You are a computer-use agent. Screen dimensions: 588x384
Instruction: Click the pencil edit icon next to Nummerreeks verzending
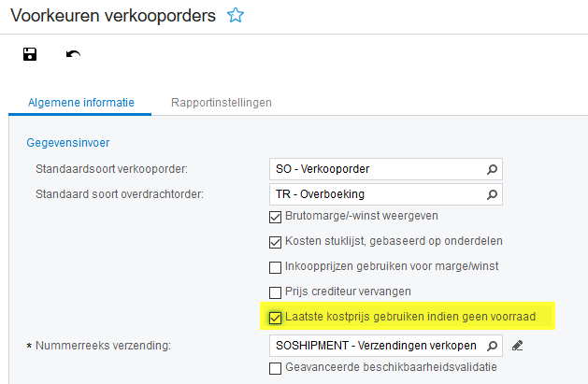pos(518,346)
